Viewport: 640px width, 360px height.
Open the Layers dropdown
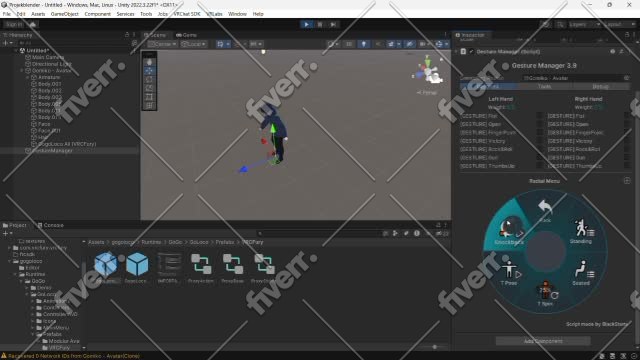pos(584,24)
